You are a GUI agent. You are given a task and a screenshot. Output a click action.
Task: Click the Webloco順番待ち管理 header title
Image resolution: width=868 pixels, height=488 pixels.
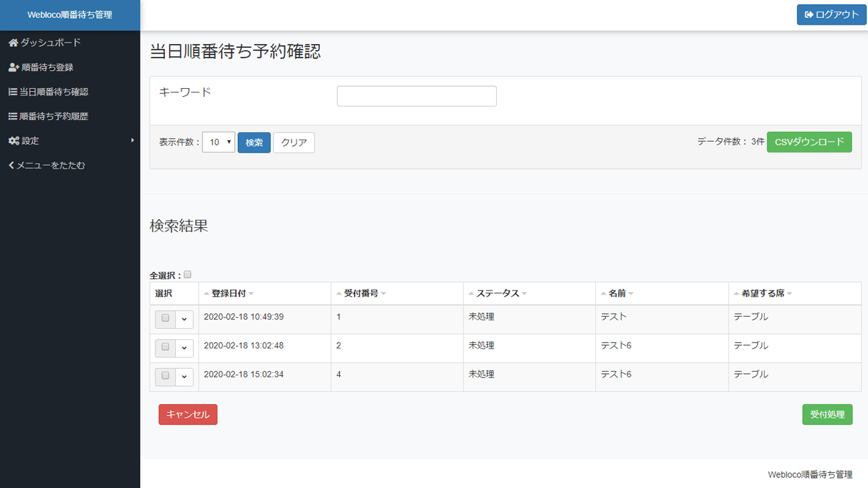point(70,15)
